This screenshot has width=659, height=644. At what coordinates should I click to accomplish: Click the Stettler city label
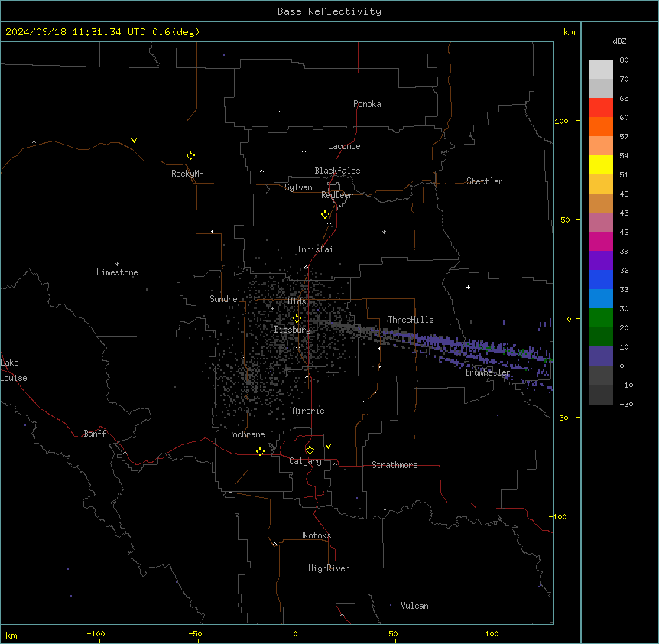(x=485, y=181)
